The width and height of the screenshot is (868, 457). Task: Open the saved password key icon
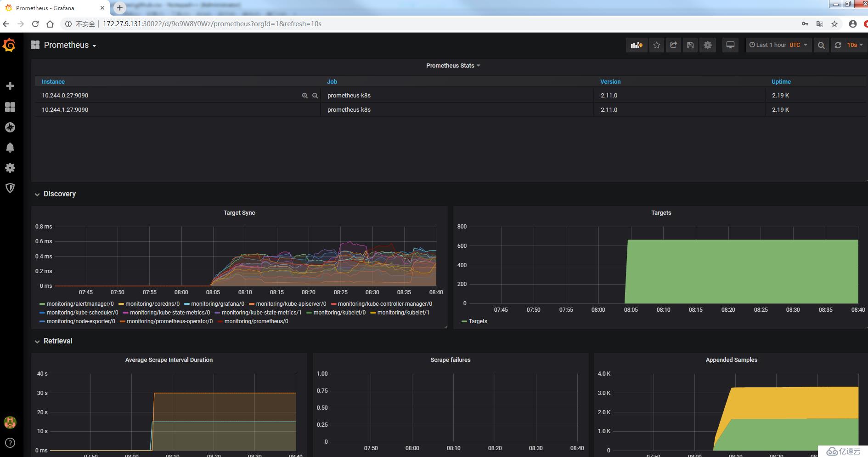click(805, 24)
